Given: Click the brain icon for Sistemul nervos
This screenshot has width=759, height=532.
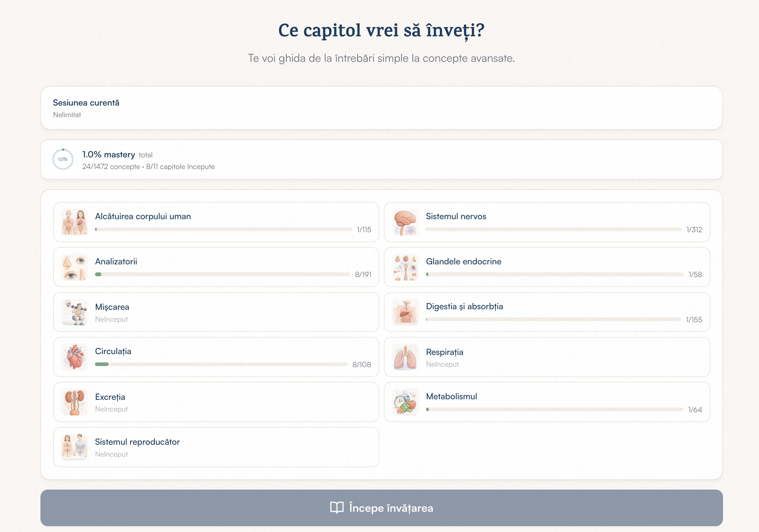Looking at the screenshot, I should click(x=405, y=222).
